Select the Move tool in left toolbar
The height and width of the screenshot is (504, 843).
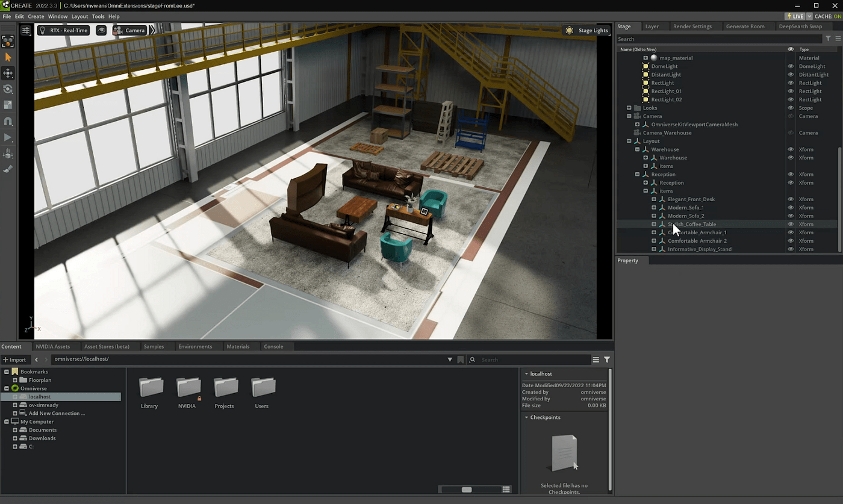[8, 73]
